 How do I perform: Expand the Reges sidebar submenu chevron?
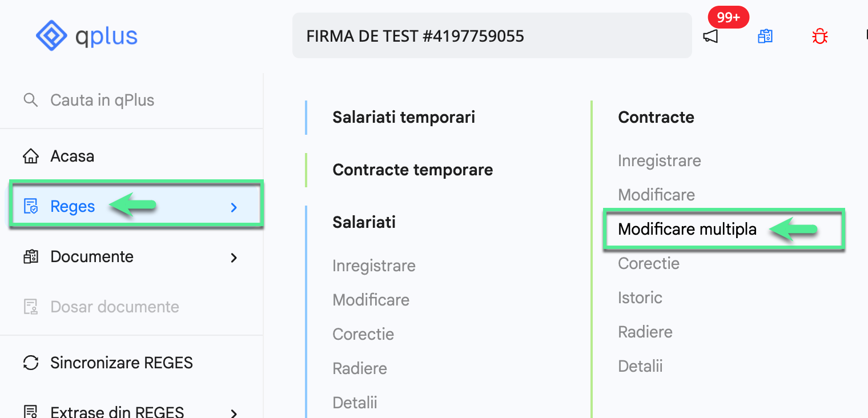pos(233,207)
